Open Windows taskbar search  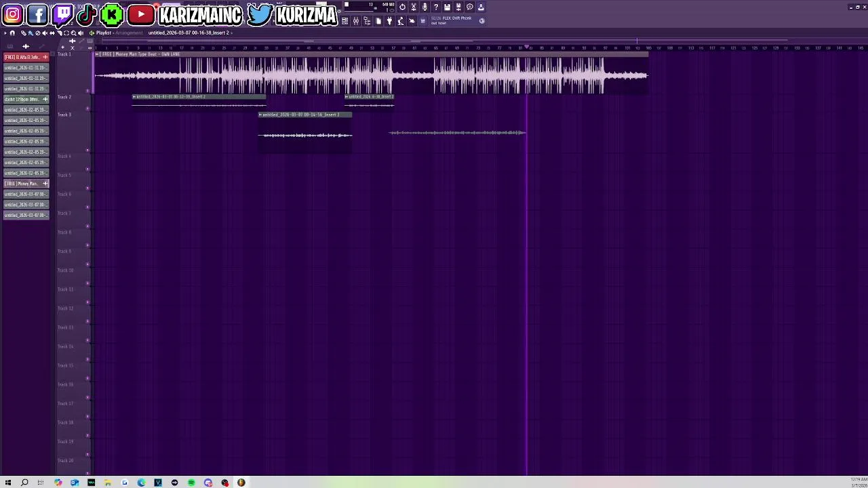(24, 483)
